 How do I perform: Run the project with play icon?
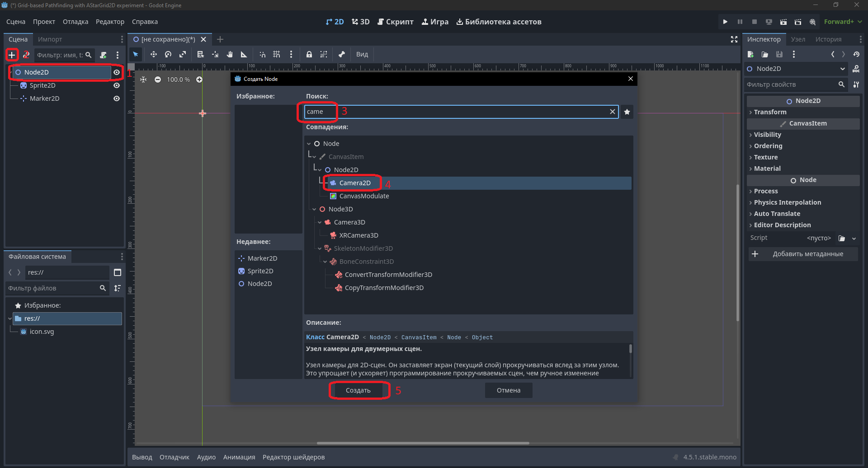pos(725,22)
